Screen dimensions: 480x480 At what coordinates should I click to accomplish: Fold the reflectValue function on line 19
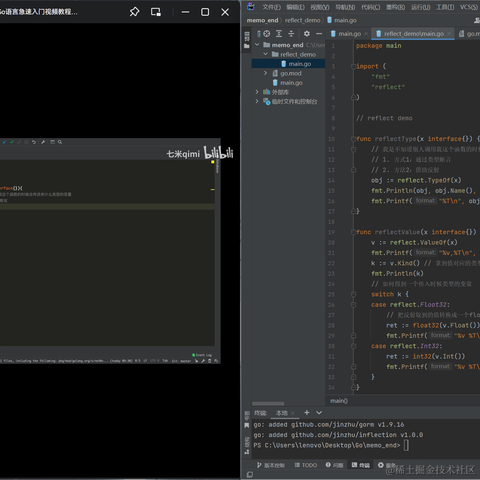(353, 232)
